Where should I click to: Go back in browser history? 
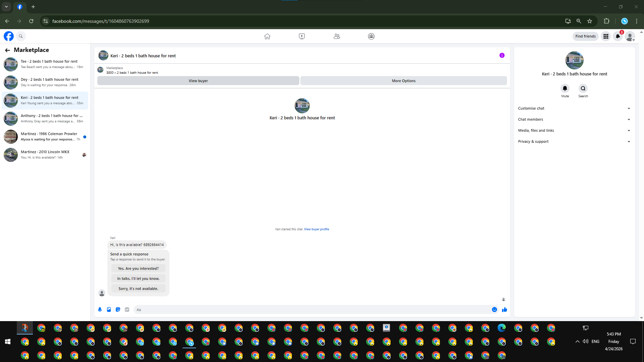coord(7,21)
